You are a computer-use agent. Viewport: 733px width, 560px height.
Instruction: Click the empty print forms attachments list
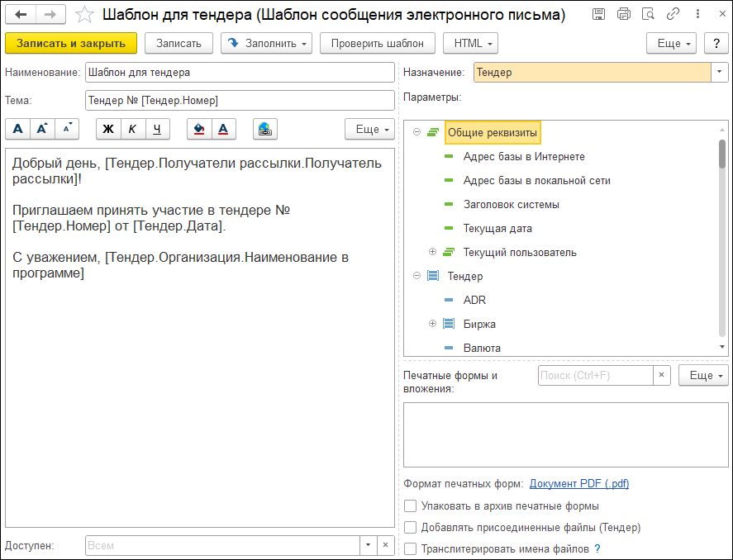click(x=565, y=434)
